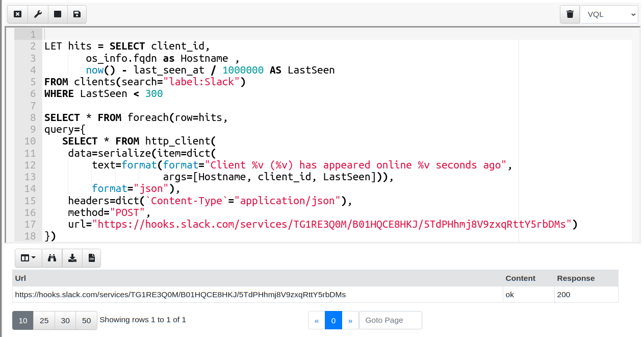Image resolution: width=644 pixels, height=337 pixels.
Task: Go to the previous page arrow
Action: click(317, 321)
